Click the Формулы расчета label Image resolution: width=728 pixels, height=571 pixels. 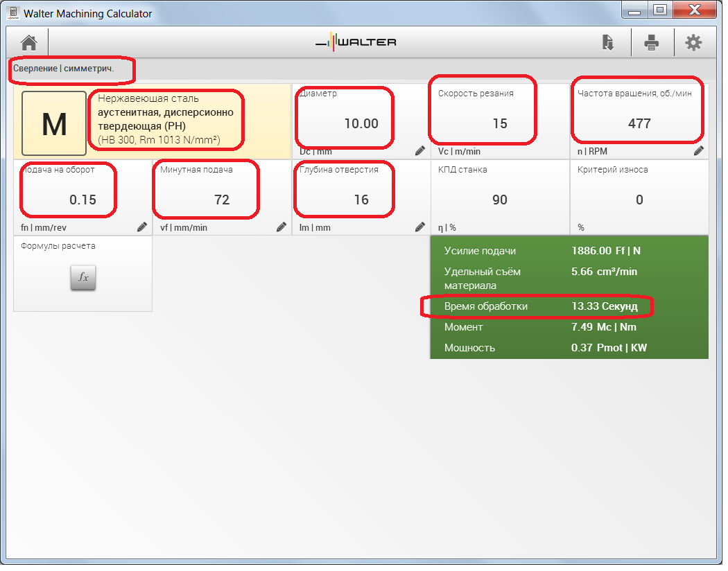[58, 246]
